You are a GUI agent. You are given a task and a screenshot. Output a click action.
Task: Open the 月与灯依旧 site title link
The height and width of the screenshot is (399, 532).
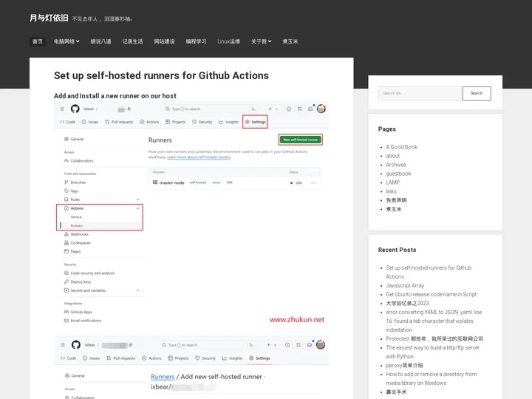click(x=49, y=18)
